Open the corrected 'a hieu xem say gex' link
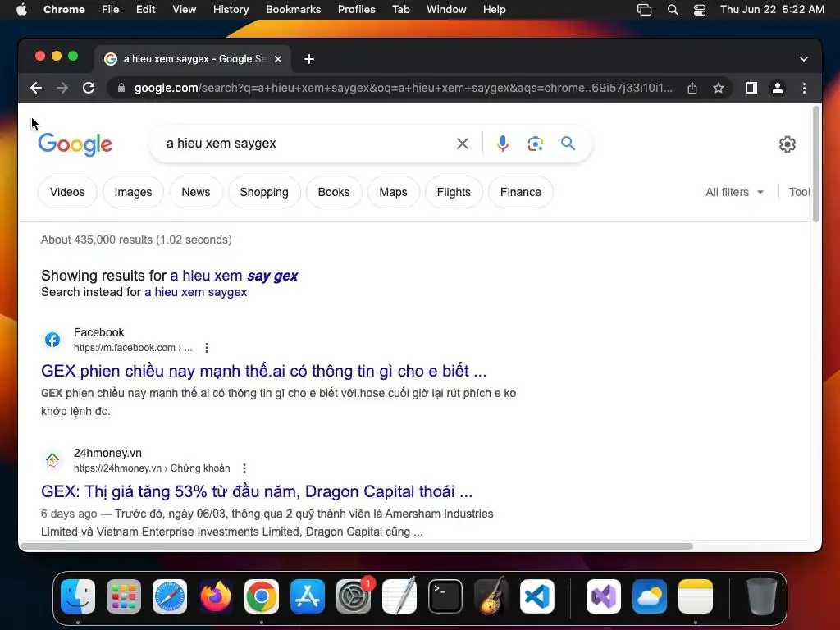This screenshot has width=840, height=630. pyautogui.click(x=234, y=276)
